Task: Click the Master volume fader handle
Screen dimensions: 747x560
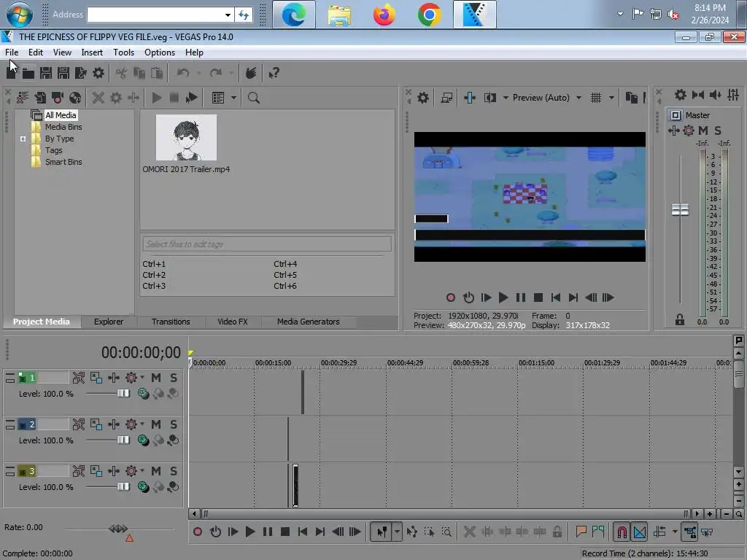Action: pos(680,209)
